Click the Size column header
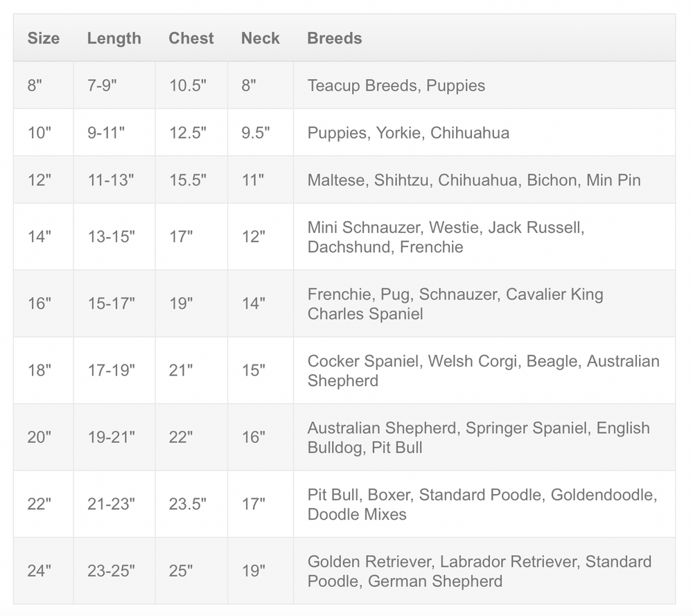The image size is (693, 616). (44, 38)
